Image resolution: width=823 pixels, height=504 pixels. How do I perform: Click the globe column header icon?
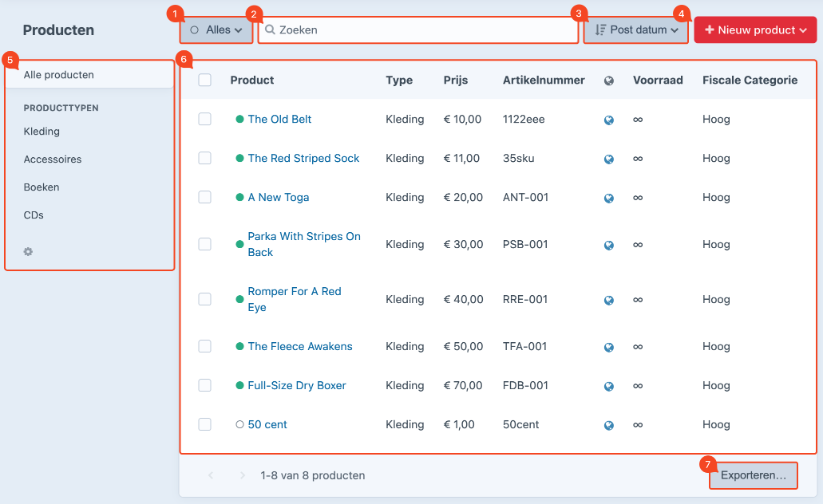609,81
